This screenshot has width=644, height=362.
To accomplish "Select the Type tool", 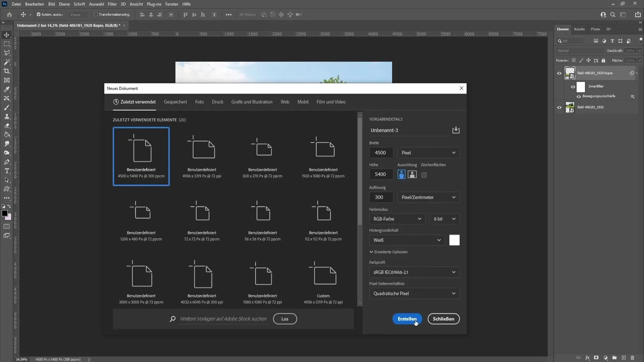I will 7,171.
